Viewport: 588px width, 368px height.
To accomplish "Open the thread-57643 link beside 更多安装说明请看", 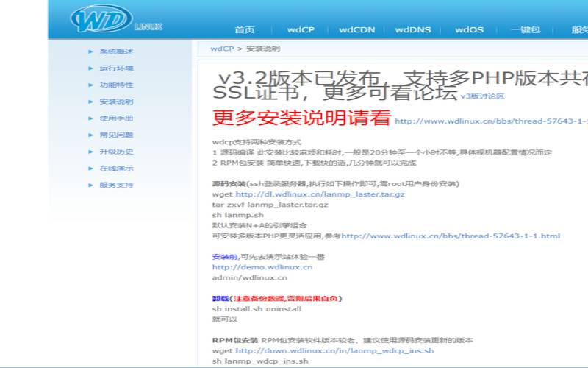I will click(491, 121).
